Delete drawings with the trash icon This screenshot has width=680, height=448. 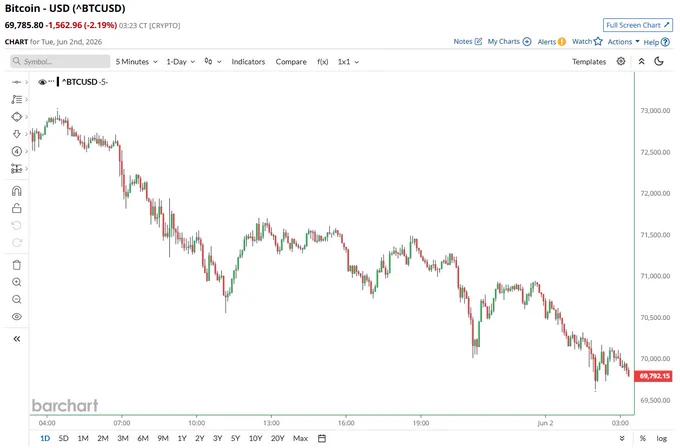(x=16, y=265)
